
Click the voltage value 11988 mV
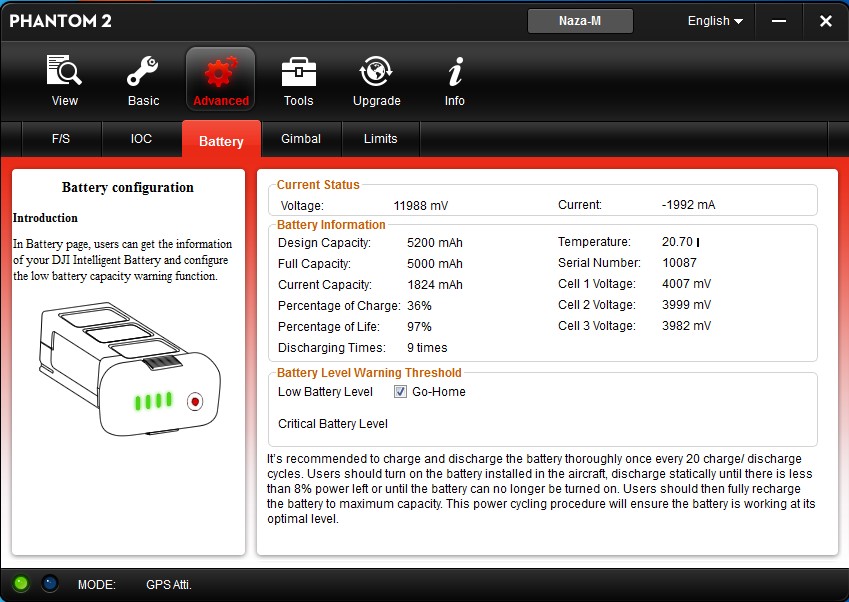(x=421, y=206)
